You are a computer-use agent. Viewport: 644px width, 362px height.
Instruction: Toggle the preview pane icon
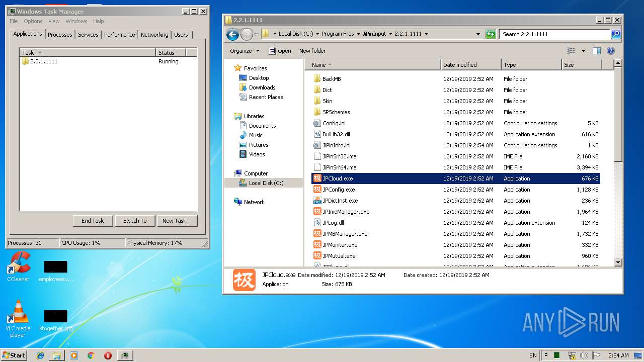(597, 51)
